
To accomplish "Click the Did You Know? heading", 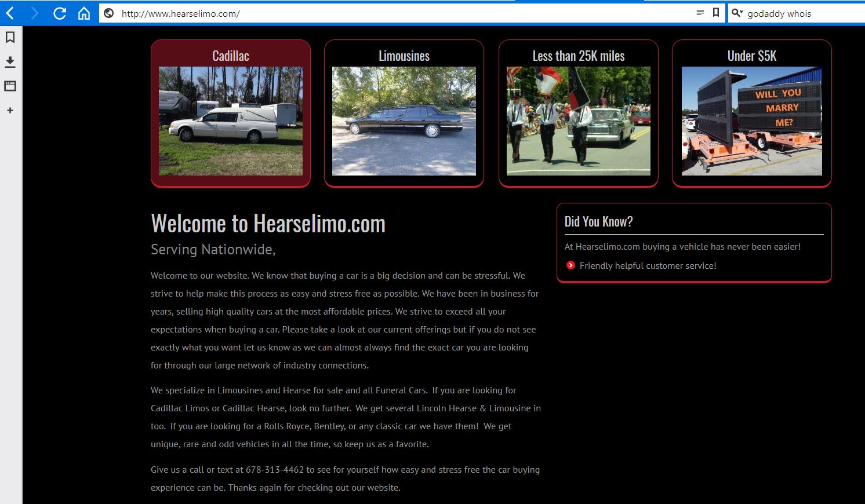I will [x=599, y=221].
